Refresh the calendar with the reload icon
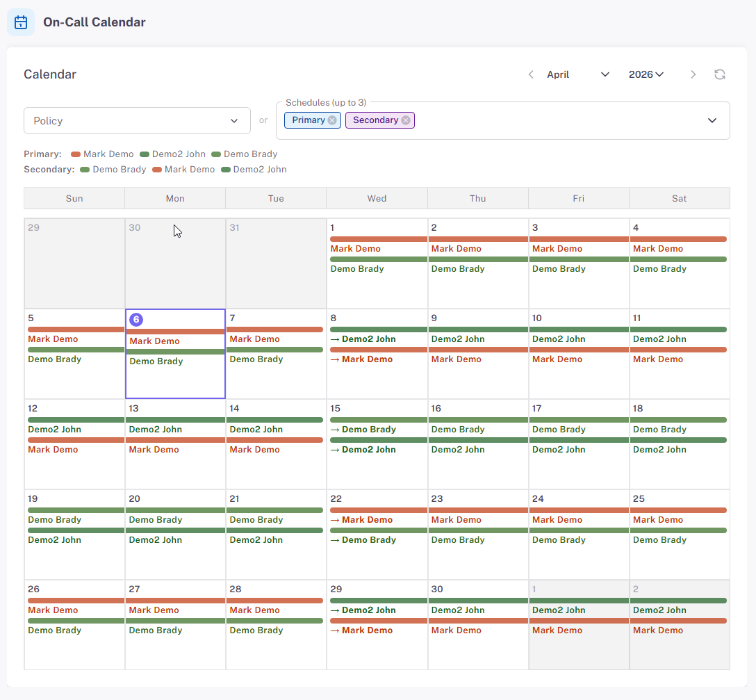 coord(720,74)
